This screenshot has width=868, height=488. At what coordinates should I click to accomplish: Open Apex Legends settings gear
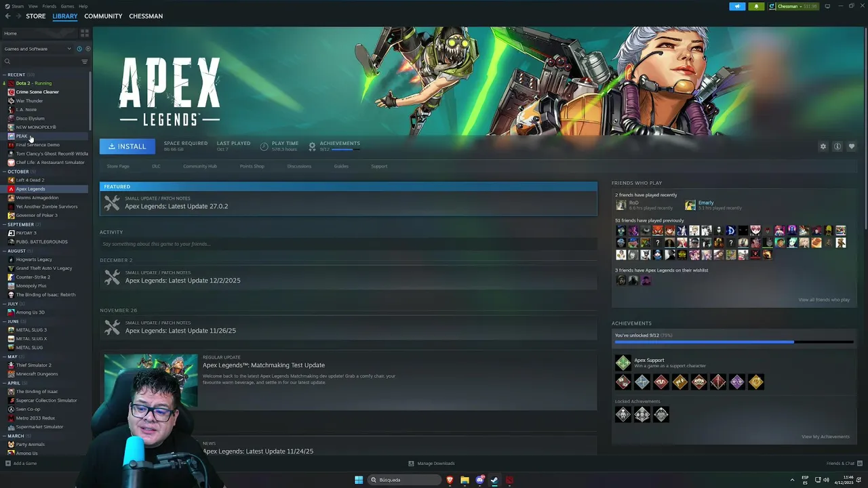pos(823,146)
